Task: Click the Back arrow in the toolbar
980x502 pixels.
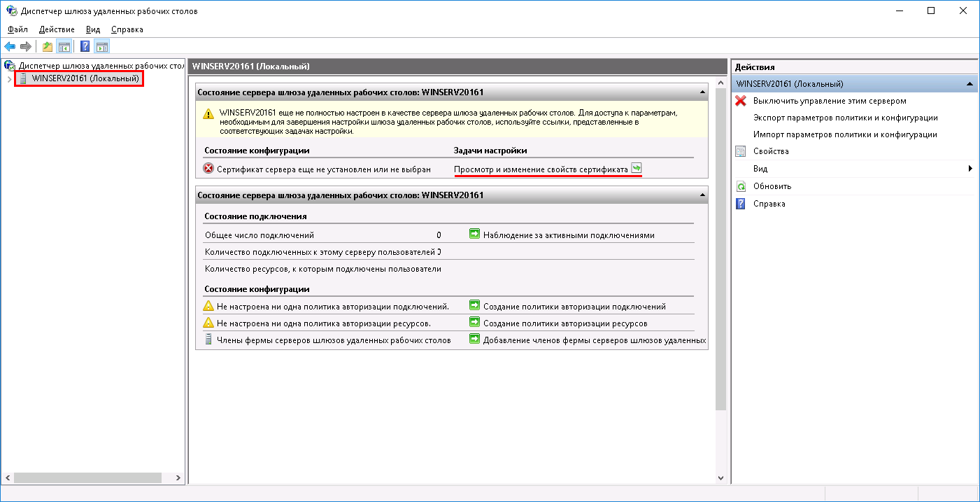Action: coord(10,47)
